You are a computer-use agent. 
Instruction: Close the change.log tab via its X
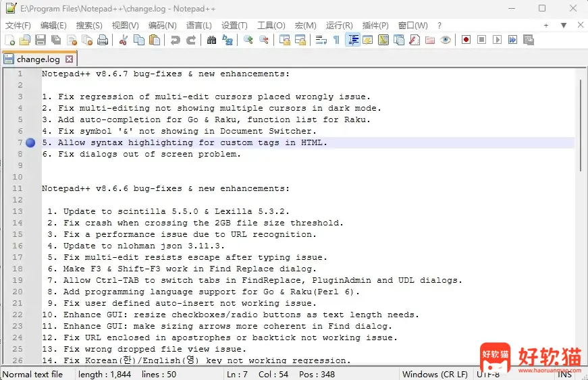point(69,59)
